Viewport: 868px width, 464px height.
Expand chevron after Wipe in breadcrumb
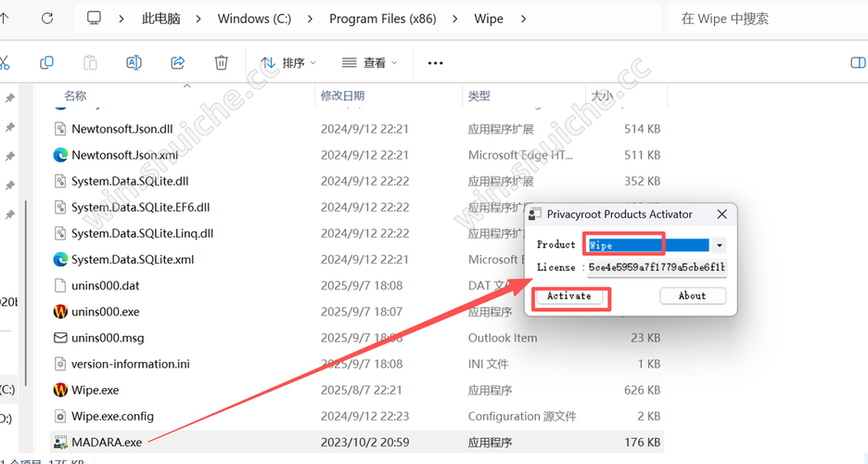pyautogui.click(x=523, y=19)
